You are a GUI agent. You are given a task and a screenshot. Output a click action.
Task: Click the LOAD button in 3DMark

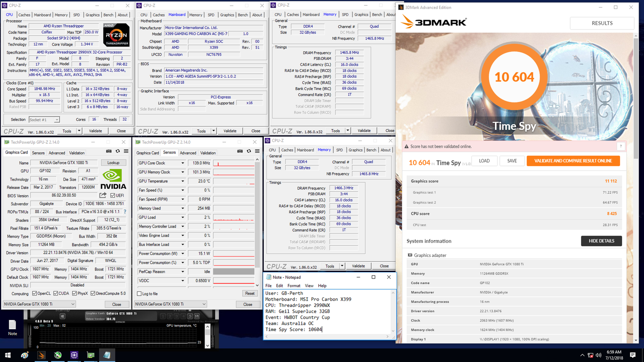[484, 161]
